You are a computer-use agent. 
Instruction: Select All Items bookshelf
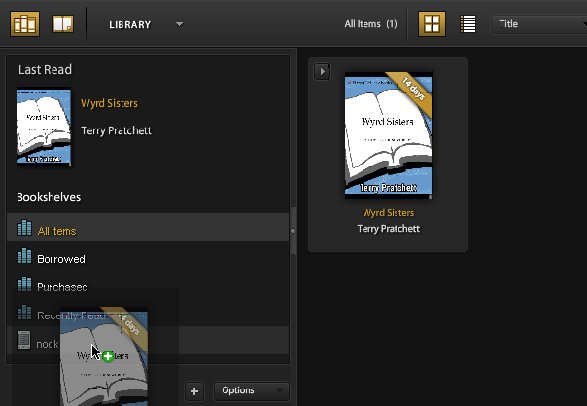click(x=148, y=227)
